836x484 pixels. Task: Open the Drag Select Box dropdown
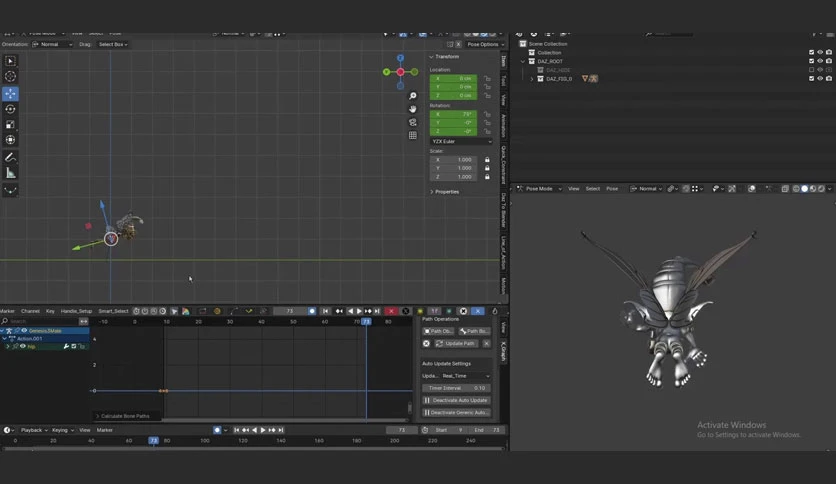click(113, 44)
